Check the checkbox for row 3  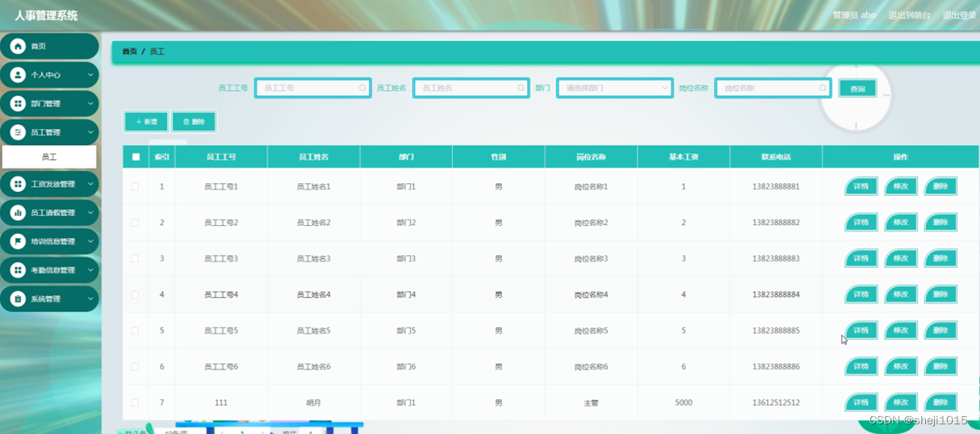135,259
